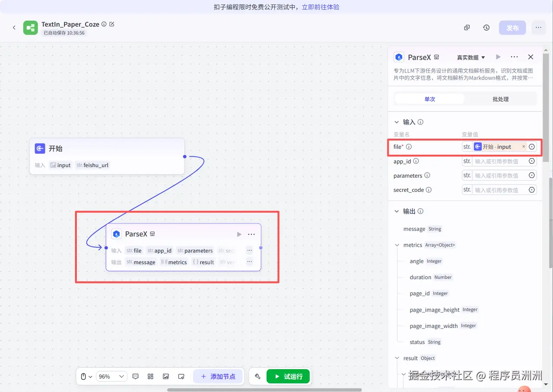Open variable picker for parameters field

[x=532, y=175]
